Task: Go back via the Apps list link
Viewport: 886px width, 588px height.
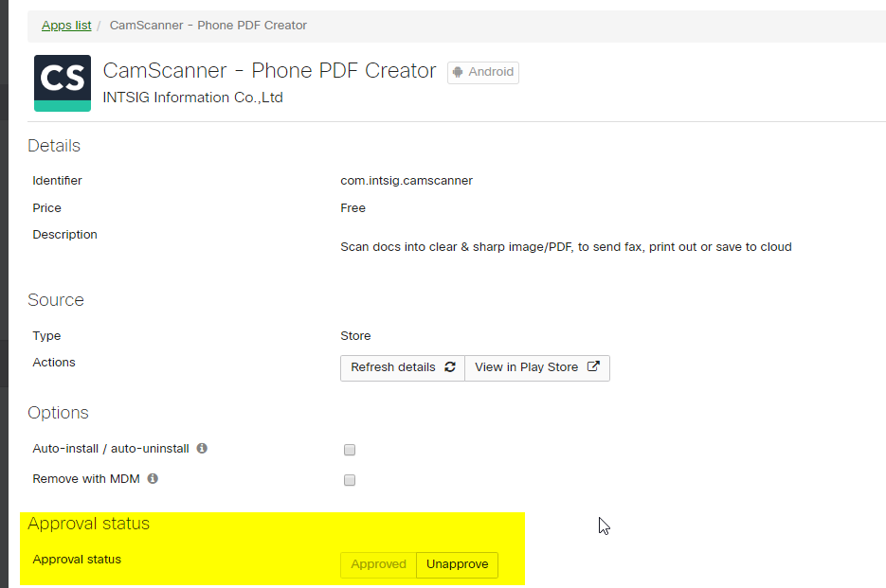Action: [x=66, y=26]
